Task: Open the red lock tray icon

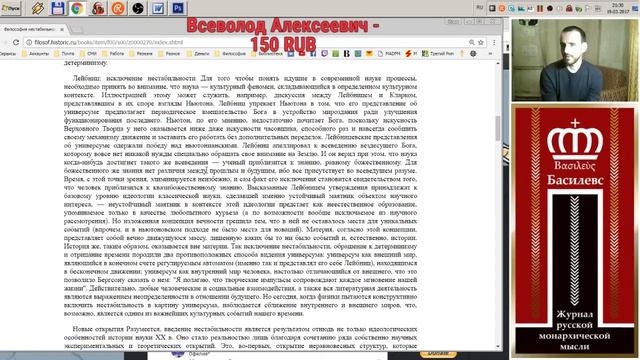Action: 569,8
